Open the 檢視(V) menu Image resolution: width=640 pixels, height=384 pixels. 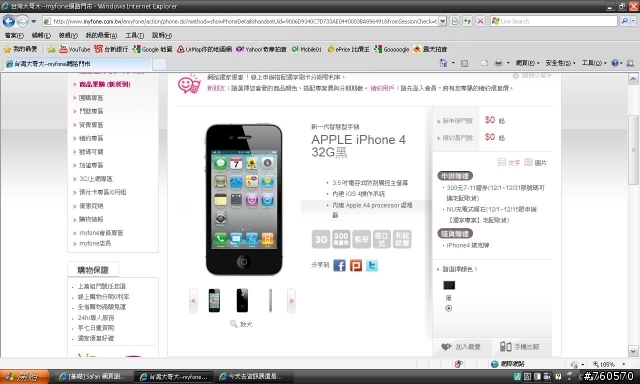[68, 36]
